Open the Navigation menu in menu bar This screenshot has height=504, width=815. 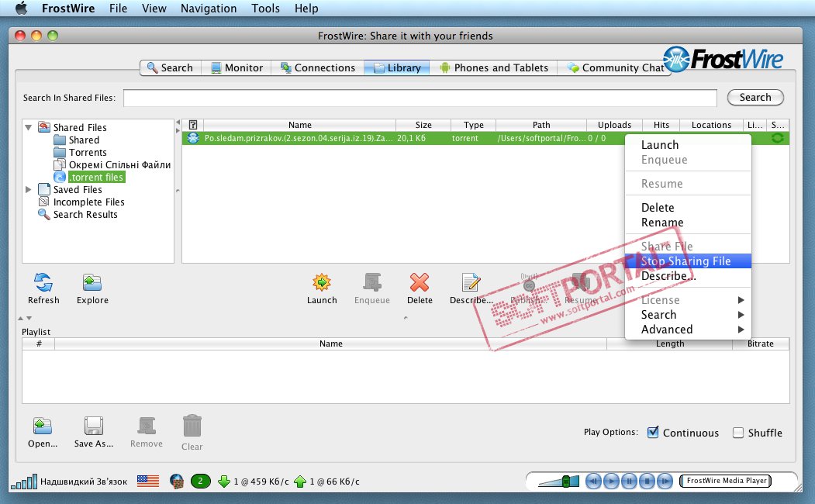[x=209, y=9]
